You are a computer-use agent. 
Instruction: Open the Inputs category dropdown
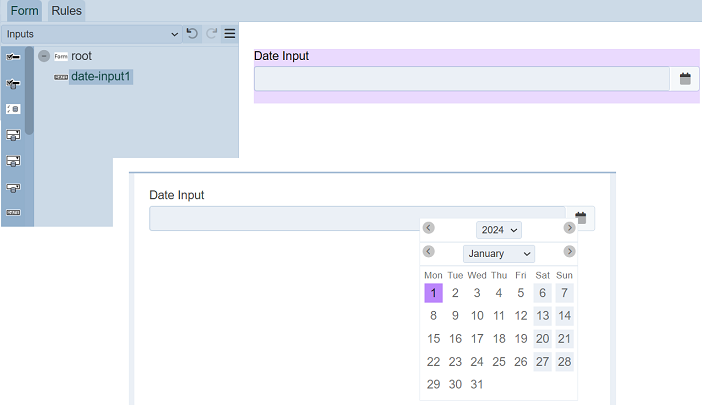click(90, 33)
